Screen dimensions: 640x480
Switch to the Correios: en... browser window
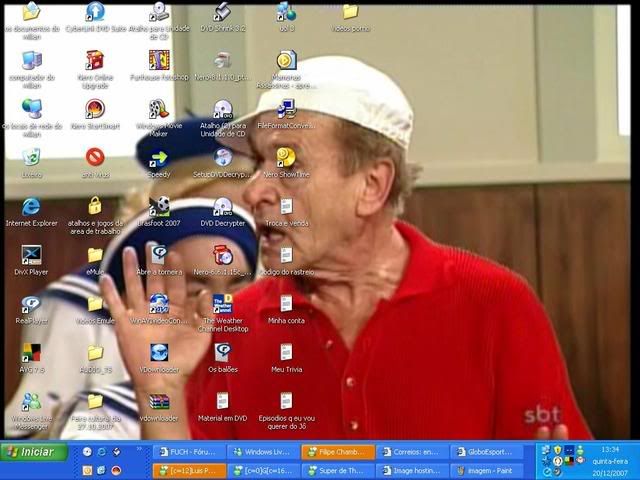412,452
